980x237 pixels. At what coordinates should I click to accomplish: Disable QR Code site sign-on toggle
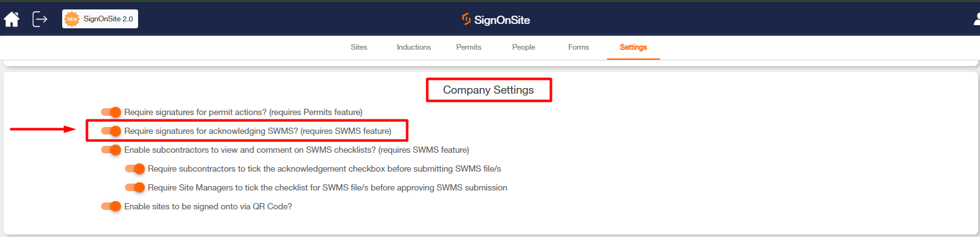(111, 206)
